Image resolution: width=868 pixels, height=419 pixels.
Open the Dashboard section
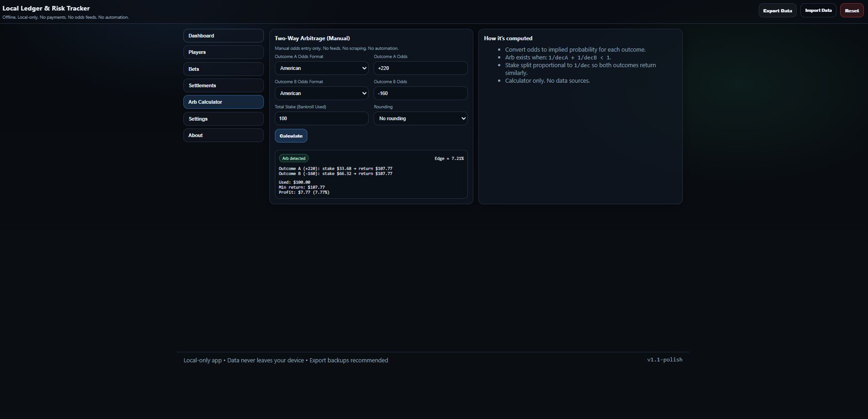tap(223, 36)
